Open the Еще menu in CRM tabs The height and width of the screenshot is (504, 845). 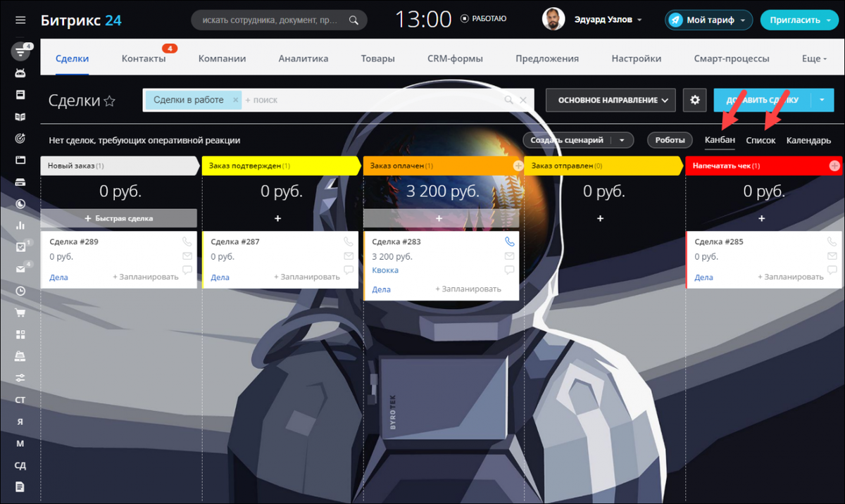815,59
